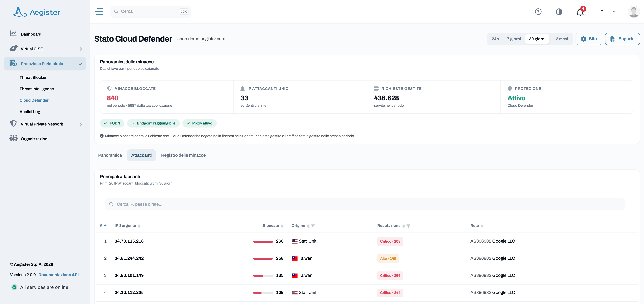Open the user avatar profile
The image size is (644, 304).
point(633,12)
